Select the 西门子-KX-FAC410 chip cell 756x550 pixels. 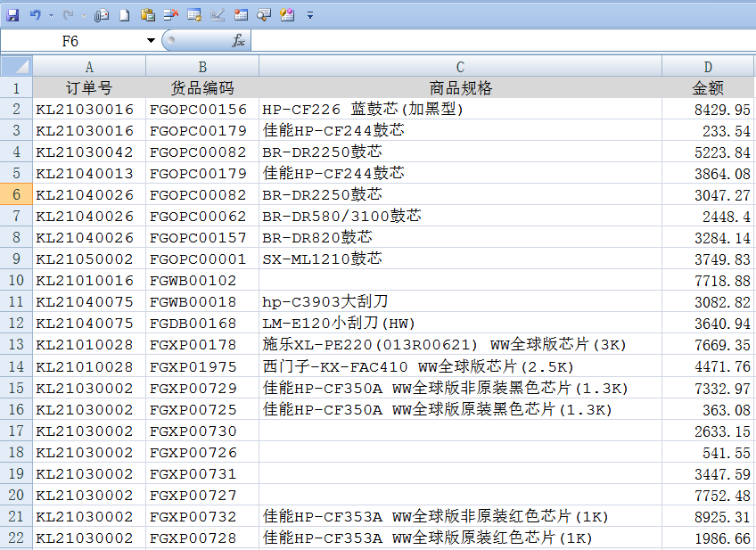pos(460,366)
